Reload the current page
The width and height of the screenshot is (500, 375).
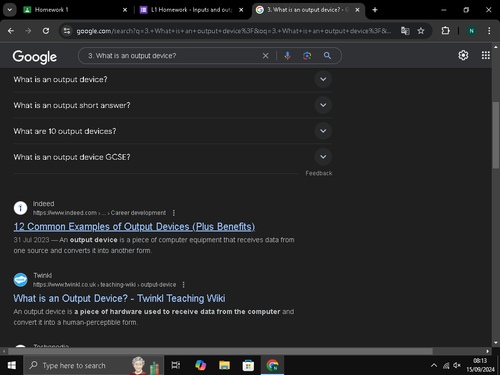point(46,31)
